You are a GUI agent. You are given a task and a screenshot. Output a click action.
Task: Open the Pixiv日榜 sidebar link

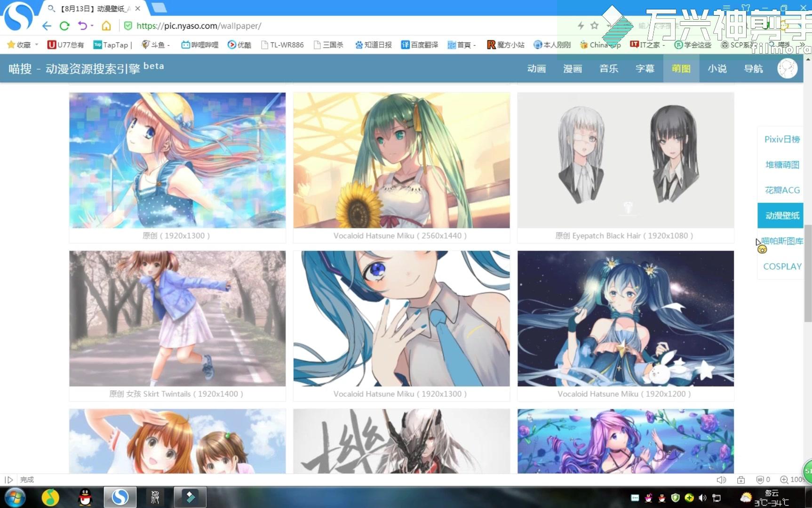[x=781, y=139]
